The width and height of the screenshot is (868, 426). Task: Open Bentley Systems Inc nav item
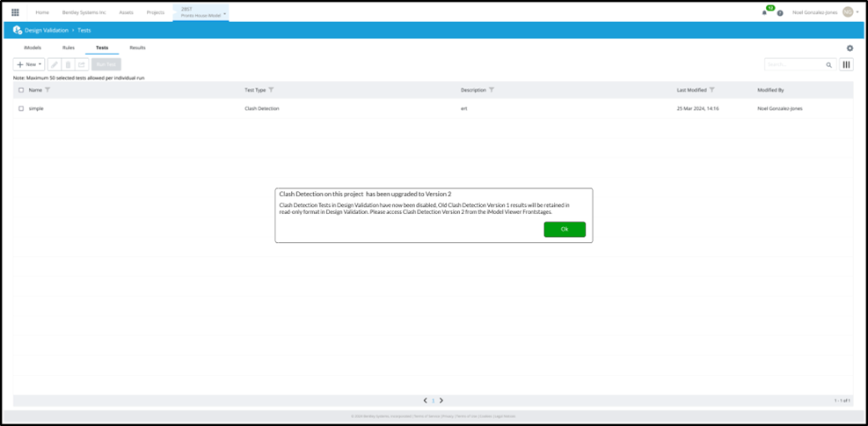(x=84, y=12)
